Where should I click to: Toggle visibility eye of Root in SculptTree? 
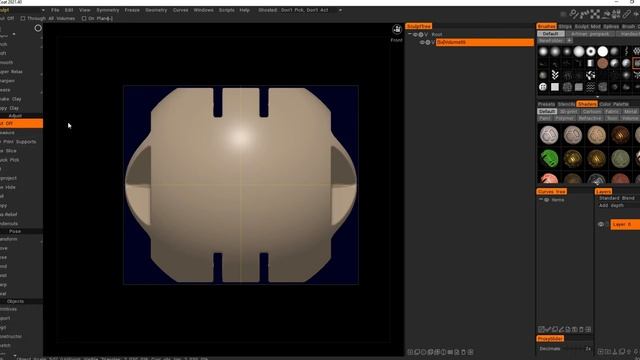[x=415, y=35]
